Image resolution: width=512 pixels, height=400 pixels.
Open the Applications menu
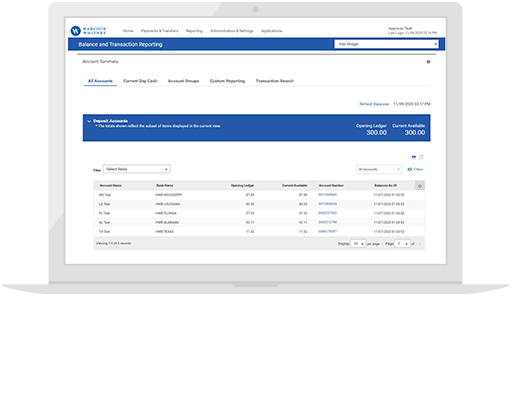coord(272,31)
